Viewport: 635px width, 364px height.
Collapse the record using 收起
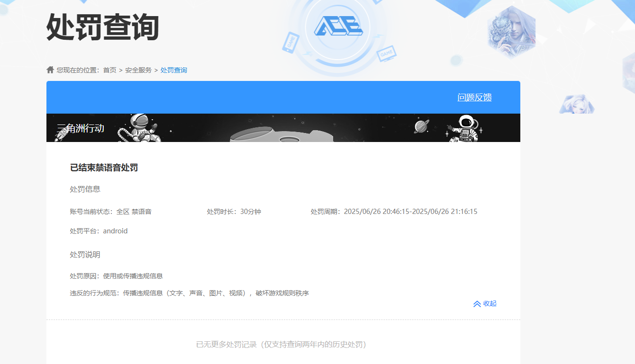pyautogui.click(x=490, y=304)
